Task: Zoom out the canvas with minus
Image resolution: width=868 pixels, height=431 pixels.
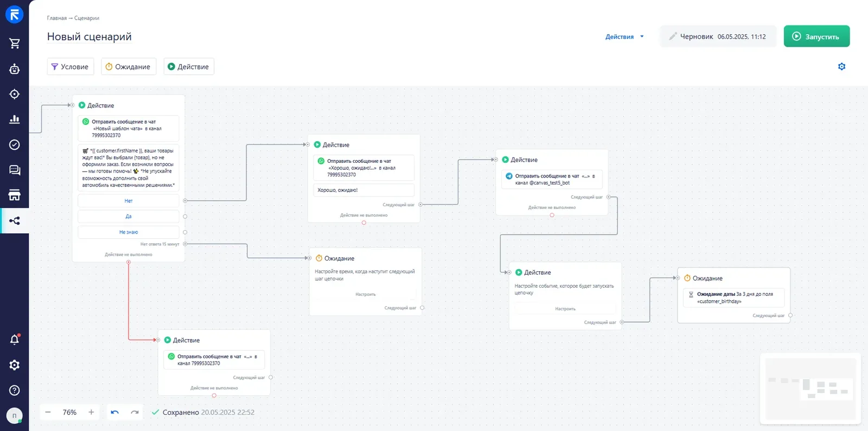Action: [x=48, y=413]
